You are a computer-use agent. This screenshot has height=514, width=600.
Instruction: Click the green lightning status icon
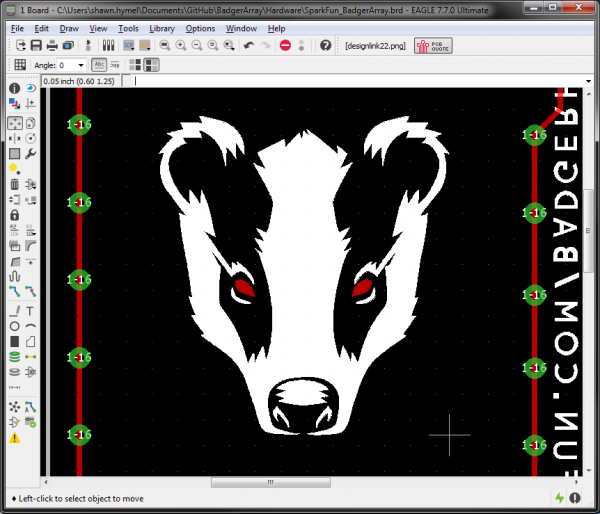[x=559, y=498]
